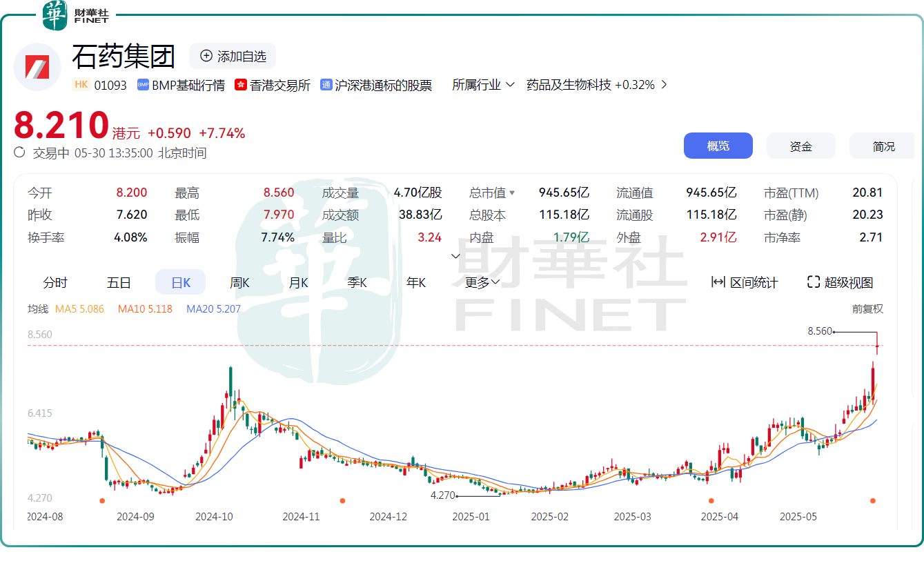The height and width of the screenshot is (561, 924).
Task: Click the 财華社 FINET logo at top
Action: click(75, 15)
